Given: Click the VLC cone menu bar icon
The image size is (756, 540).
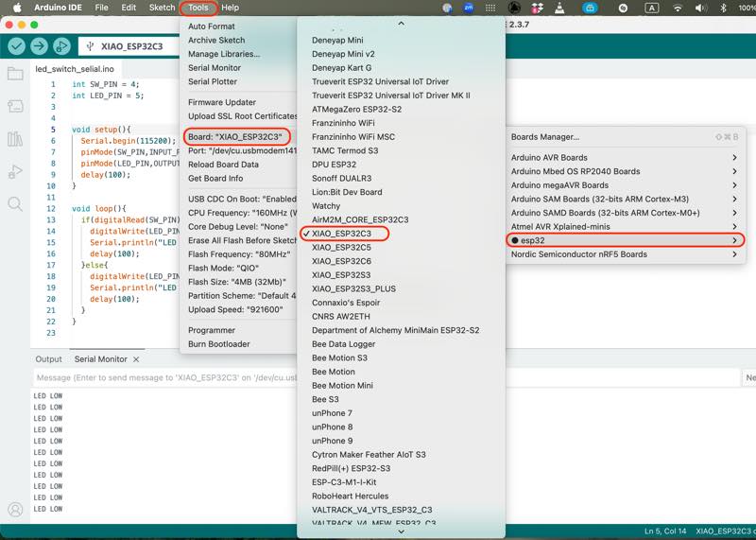Looking at the screenshot, I should [559, 8].
